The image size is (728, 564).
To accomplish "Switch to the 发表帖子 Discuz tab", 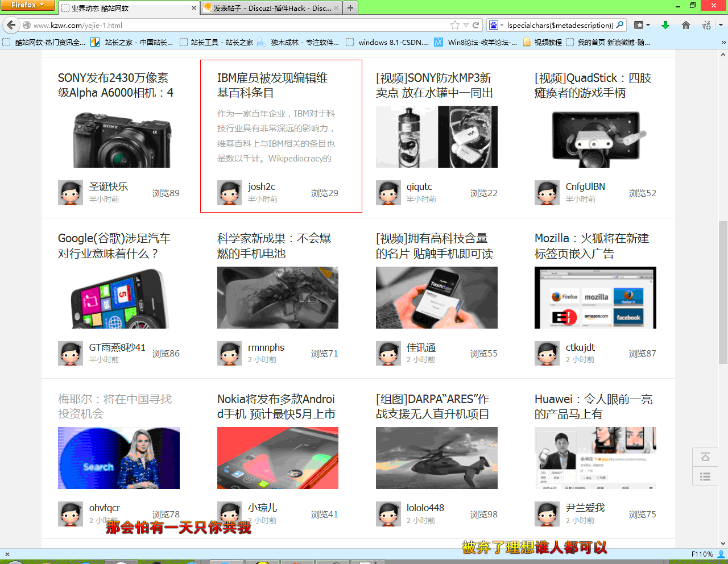I will point(270,8).
